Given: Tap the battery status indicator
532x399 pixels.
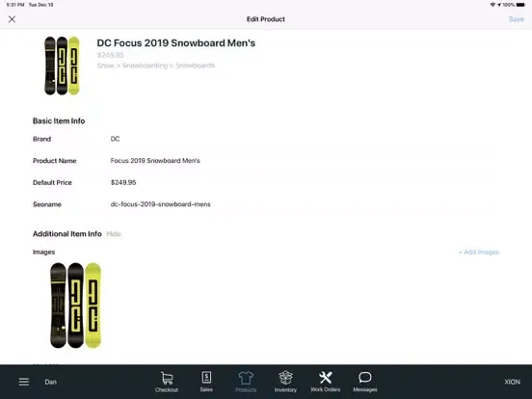Looking at the screenshot, I should point(520,5).
